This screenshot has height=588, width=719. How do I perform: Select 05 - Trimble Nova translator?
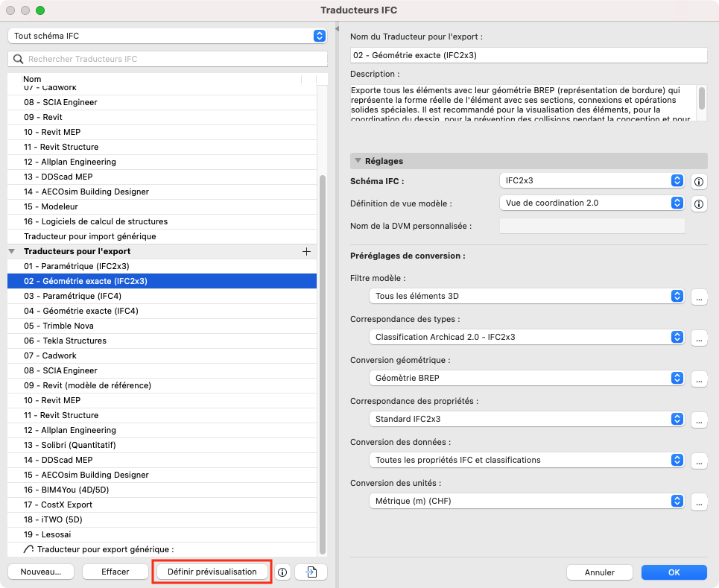click(x=162, y=326)
